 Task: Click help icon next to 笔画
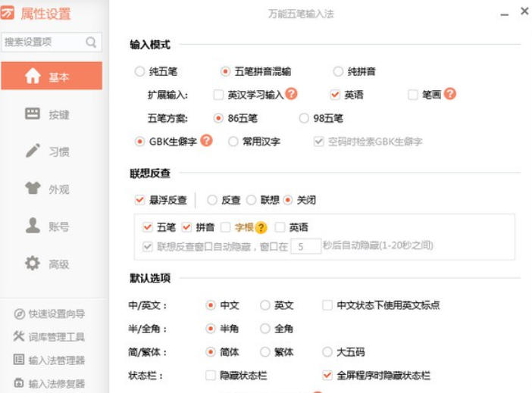[450, 94]
